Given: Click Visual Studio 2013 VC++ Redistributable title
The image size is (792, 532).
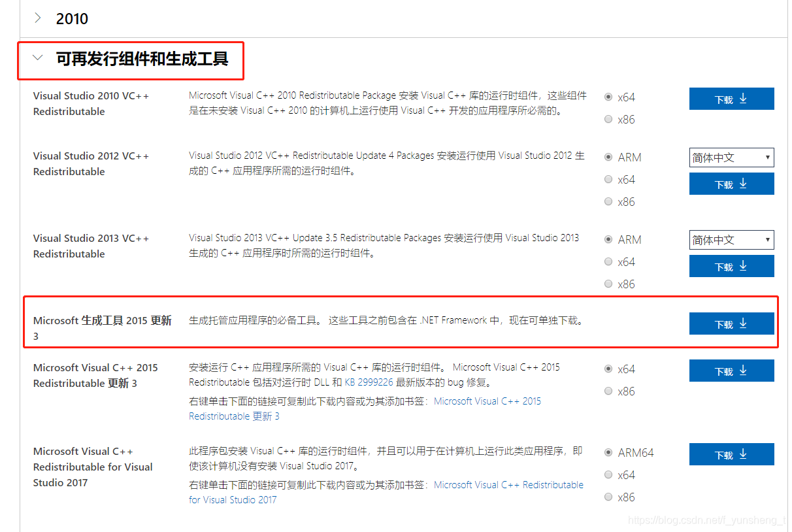Looking at the screenshot, I should tap(91, 246).
